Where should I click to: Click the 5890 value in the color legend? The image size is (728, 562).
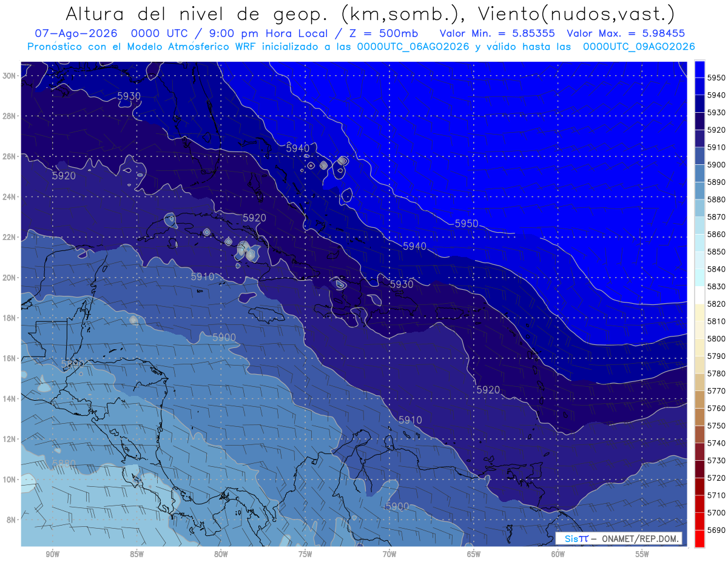click(x=716, y=182)
